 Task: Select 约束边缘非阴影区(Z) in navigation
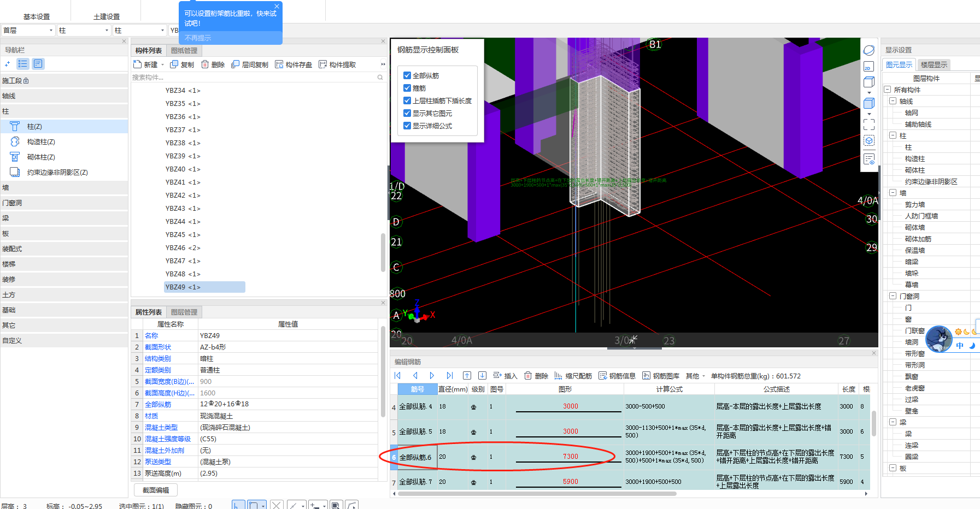click(64, 173)
